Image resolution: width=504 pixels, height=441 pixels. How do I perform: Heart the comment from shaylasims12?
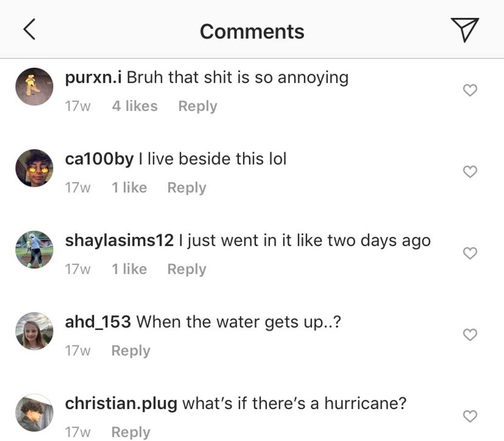click(x=470, y=253)
